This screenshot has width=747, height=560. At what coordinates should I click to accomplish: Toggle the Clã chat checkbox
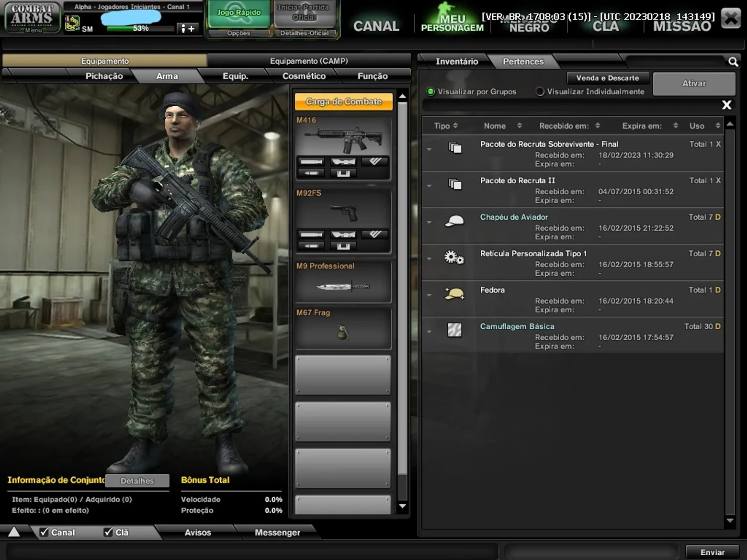pyautogui.click(x=108, y=532)
